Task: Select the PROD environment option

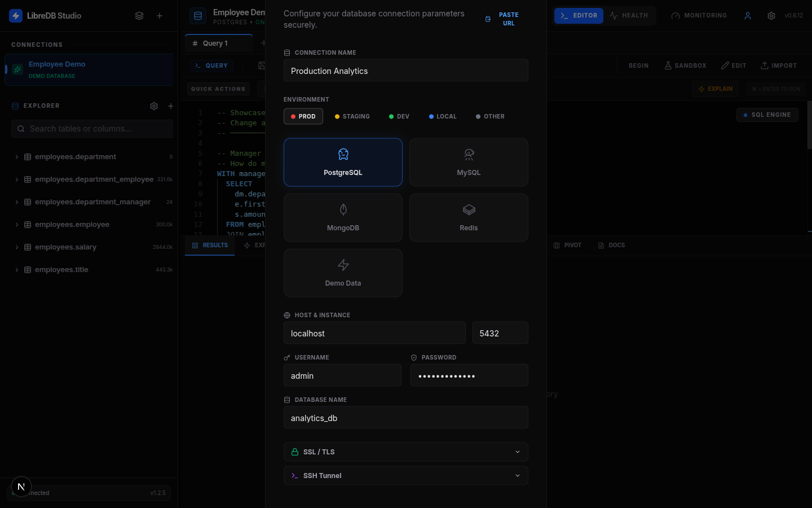Action: click(x=303, y=116)
